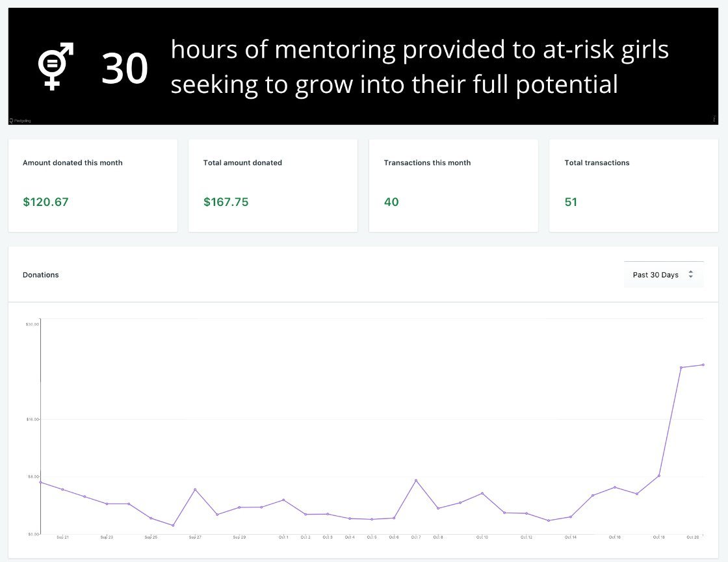Screen dimensions: 728x562
Task: Click the Oct 7 peak data point
Action: click(416, 480)
